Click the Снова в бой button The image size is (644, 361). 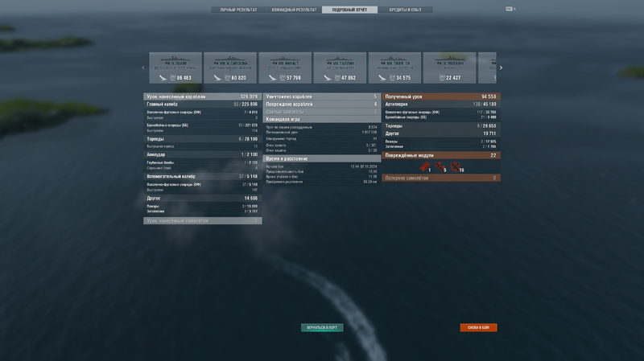[478, 327]
